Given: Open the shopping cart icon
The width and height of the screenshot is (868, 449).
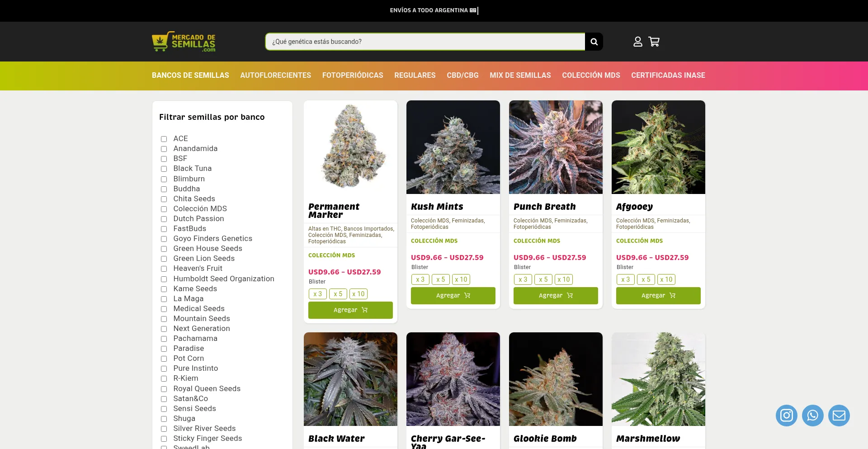Looking at the screenshot, I should pyautogui.click(x=654, y=42).
